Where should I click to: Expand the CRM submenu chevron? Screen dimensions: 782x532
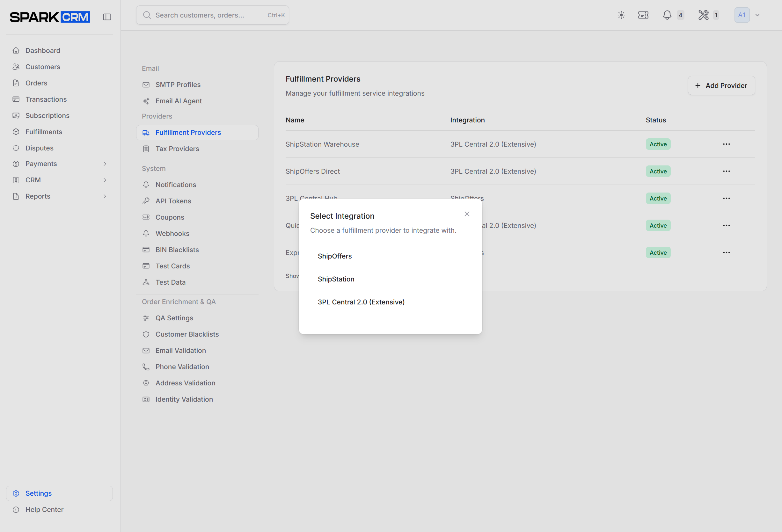tap(105, 180)
